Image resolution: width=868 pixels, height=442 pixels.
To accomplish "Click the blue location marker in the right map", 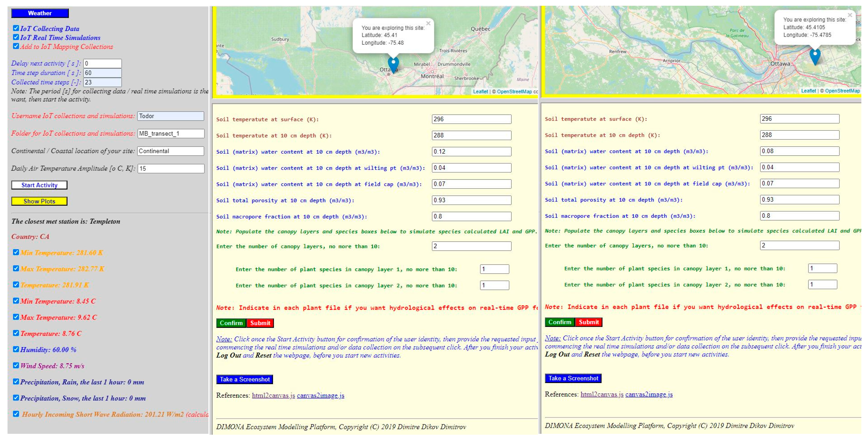I will (815, 57).
